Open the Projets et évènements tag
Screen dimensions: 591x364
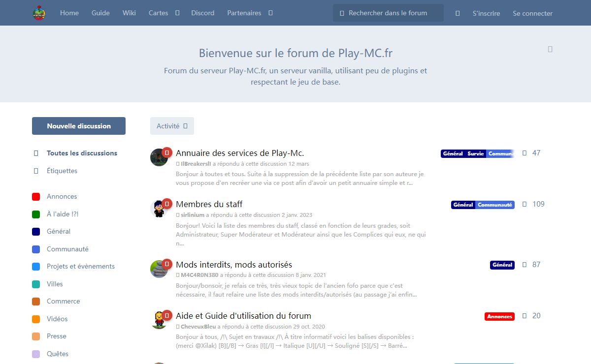[x=81, y=266]
